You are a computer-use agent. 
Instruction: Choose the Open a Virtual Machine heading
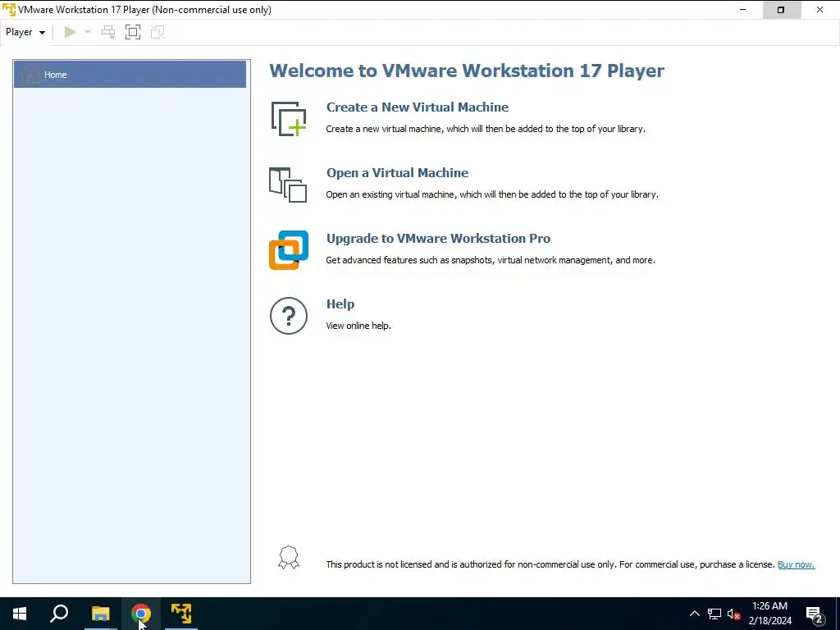(x=398, y=172)
